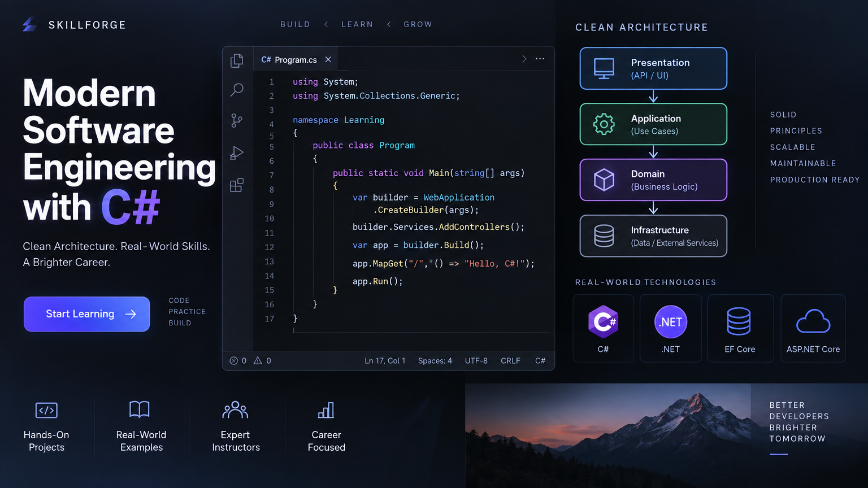868x488 pixels.
Task: Open the Source Control branch icon
Action: click(237, 120)
